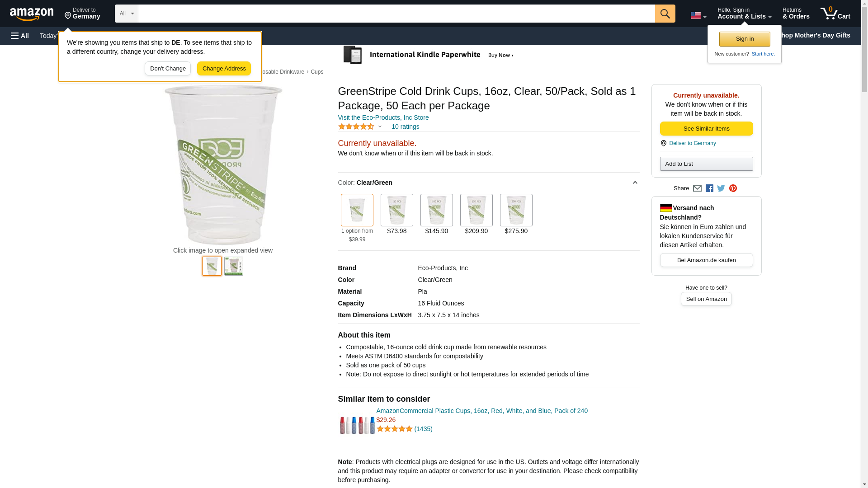Click inside the Amazon search field
The height and width of the screenshot is (488, 868).
tap(396, 14)
